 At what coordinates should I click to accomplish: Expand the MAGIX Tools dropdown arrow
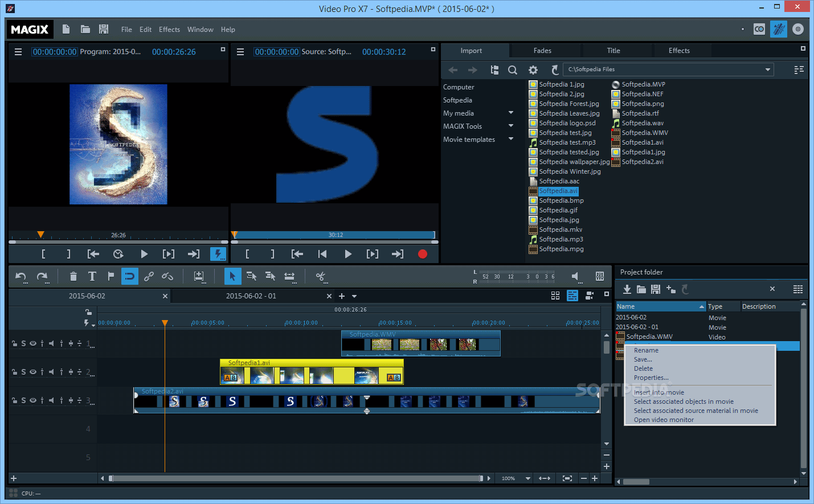tap(511, 126)
